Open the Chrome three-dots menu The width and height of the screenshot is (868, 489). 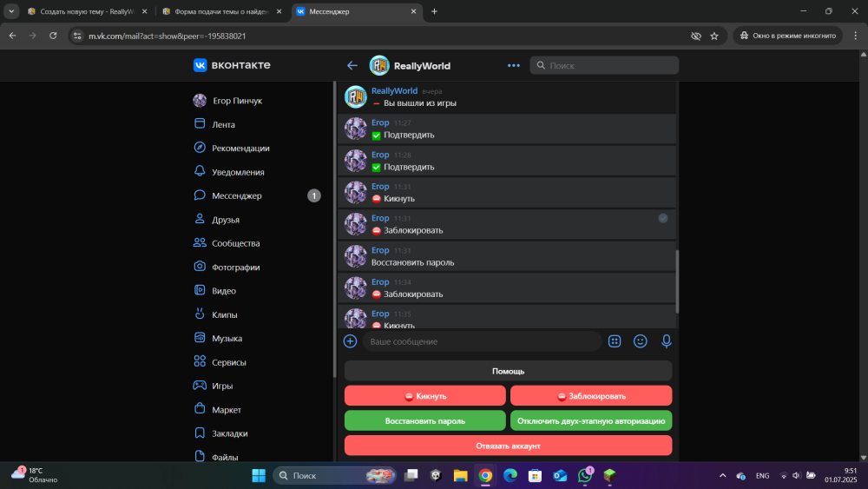pyautogui.click(x=855, y=36)
